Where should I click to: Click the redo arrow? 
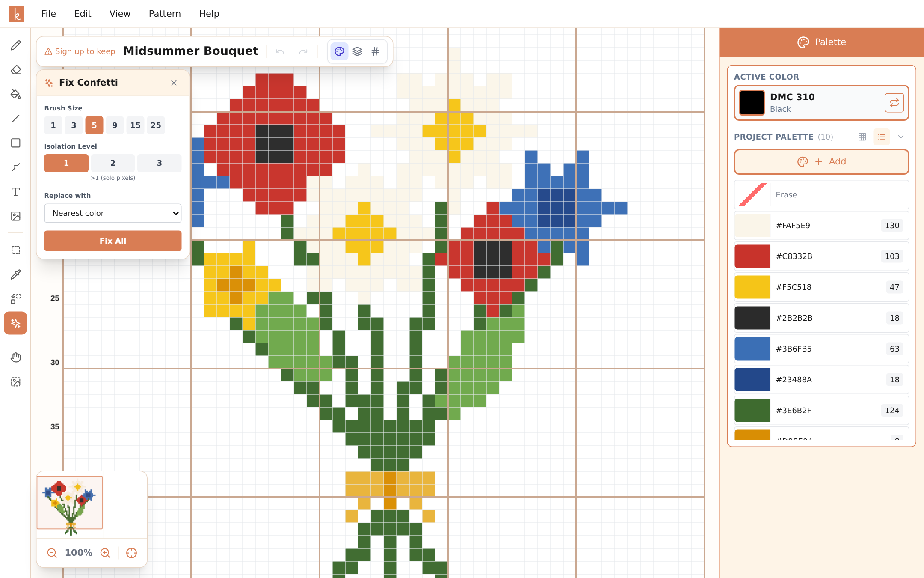303,52
